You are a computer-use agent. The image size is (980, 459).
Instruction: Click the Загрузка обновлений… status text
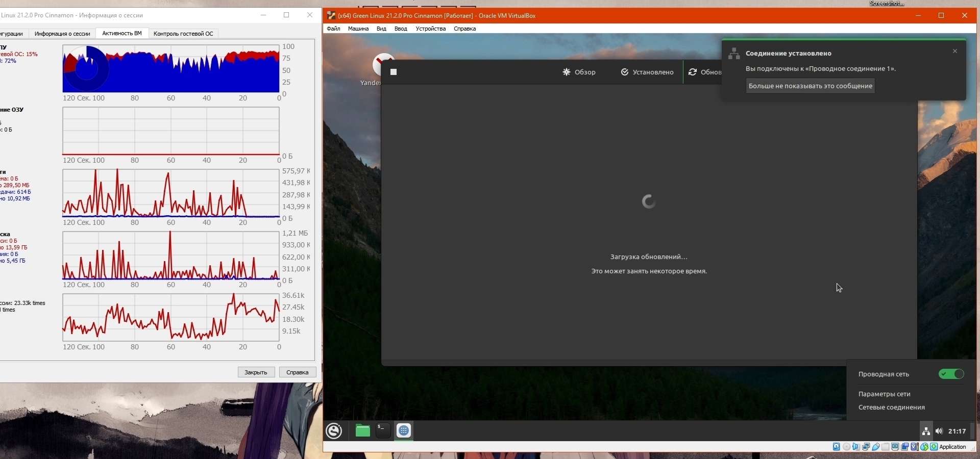click(x=649, y=257)
